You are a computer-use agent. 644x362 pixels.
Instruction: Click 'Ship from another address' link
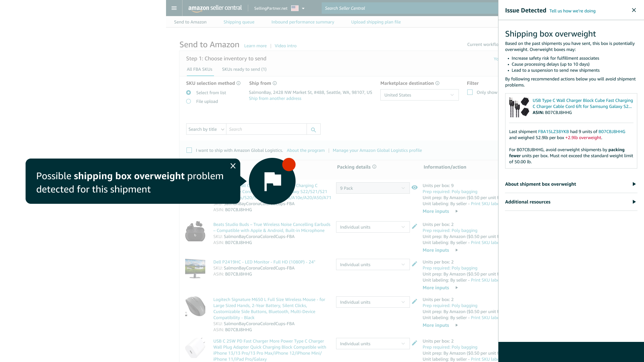pos(275,99)
